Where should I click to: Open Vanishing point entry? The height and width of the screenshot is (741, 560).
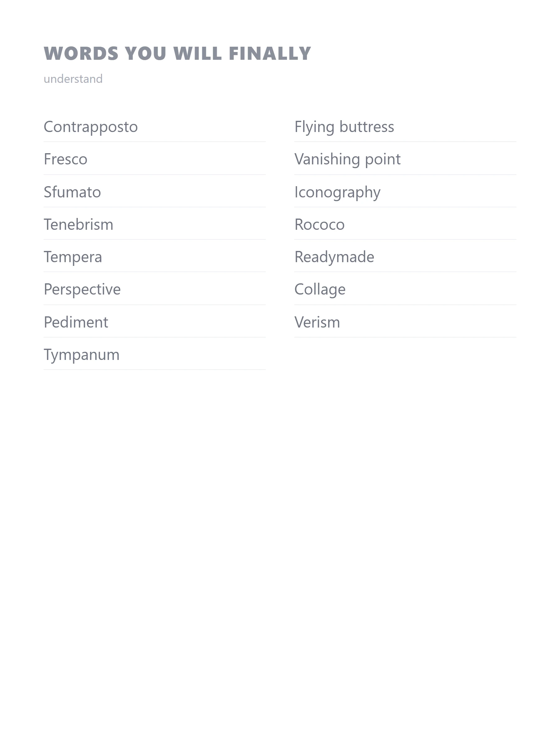coord(348,159)
